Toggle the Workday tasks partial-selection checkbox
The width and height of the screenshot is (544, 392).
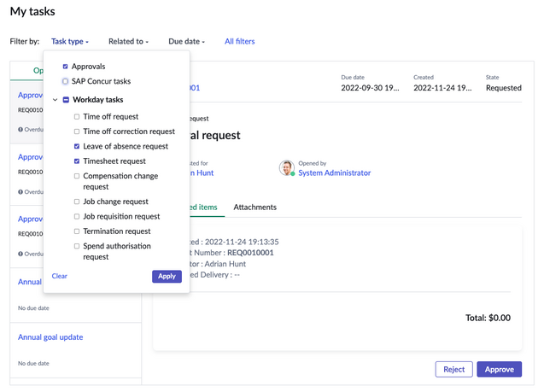coord(66,100)
